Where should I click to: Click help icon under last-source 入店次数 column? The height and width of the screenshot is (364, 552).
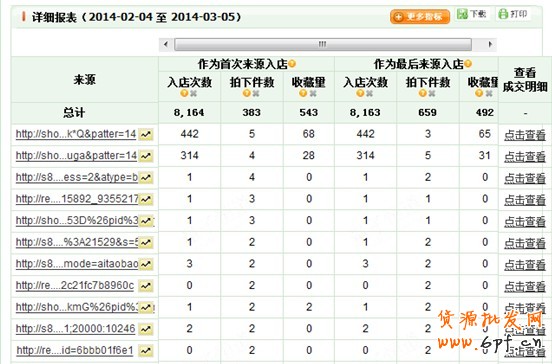click(x=360, y=93)
